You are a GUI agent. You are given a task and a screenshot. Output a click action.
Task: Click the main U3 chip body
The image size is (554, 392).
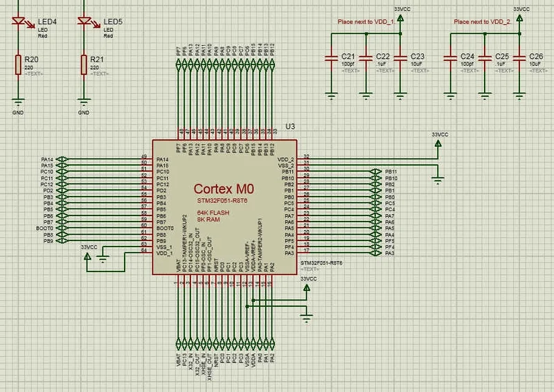tap(224, 207)
